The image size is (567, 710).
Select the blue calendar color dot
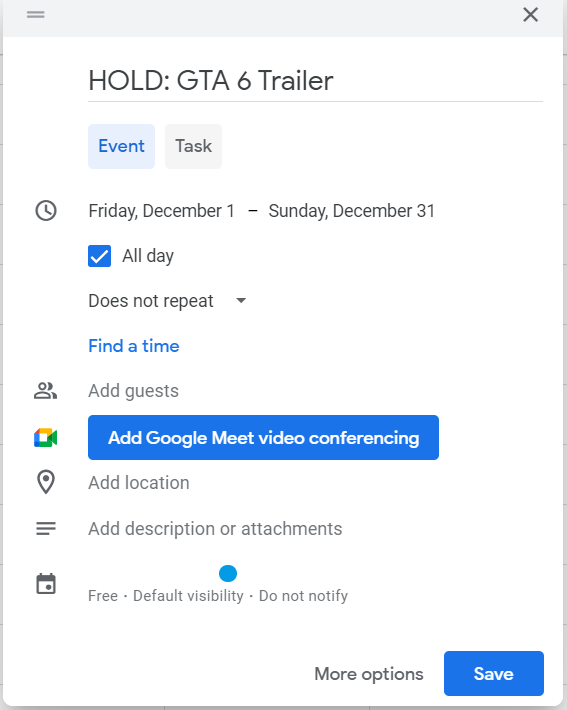(x=228, y=573)
